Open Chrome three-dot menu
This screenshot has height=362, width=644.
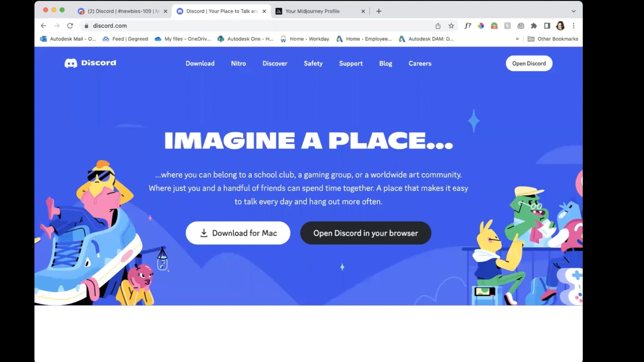pyautogui.click(x=574, y=26)
